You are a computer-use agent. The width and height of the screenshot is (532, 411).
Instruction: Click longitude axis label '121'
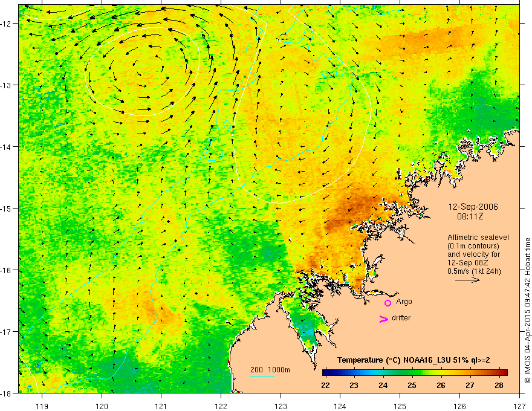pos(161,406)
